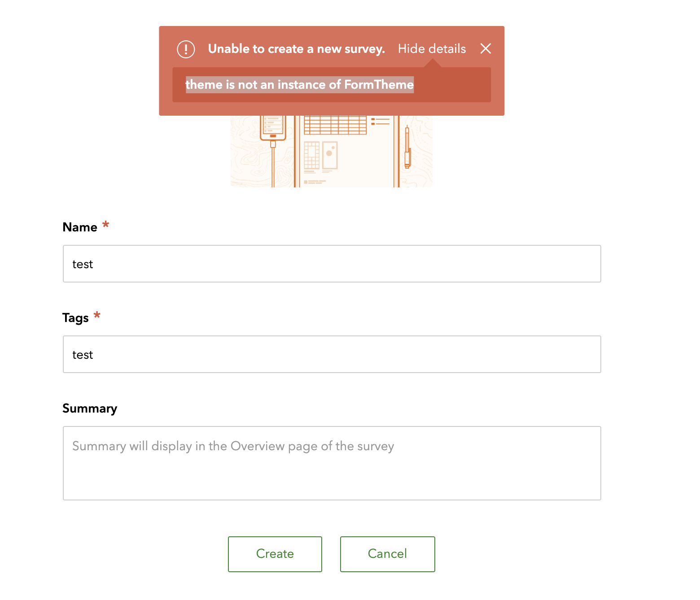Click the 'Unable to create a new survey' message

tap(296, 48)
